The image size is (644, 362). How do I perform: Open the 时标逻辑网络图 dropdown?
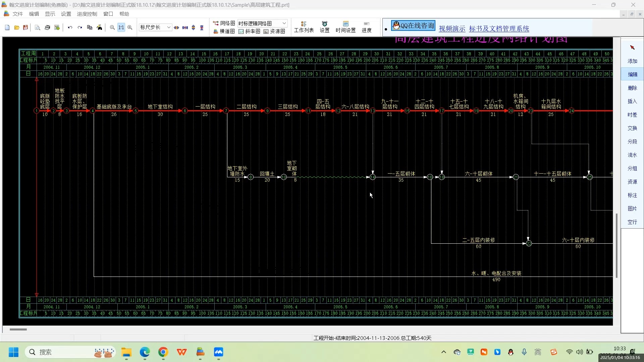click(262, 23)
